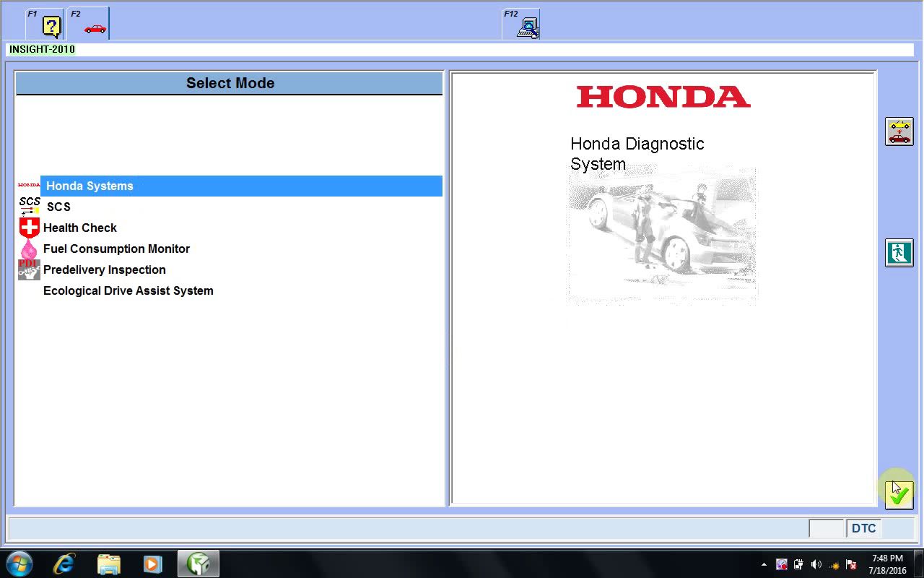
Task: Click the network tray icon with red X
Action: (851, 564)
